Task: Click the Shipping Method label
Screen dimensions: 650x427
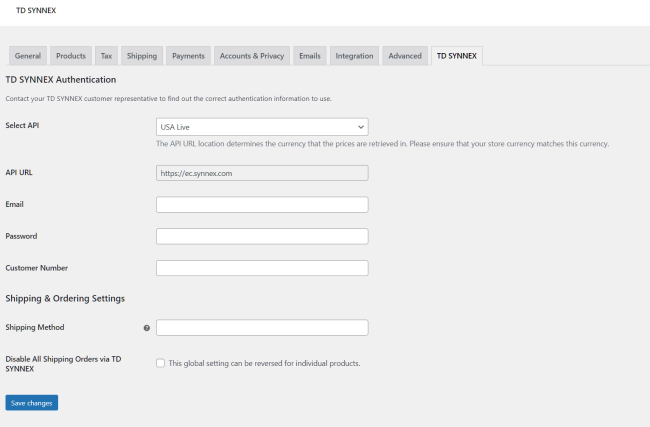Action: tap(35, 328)
